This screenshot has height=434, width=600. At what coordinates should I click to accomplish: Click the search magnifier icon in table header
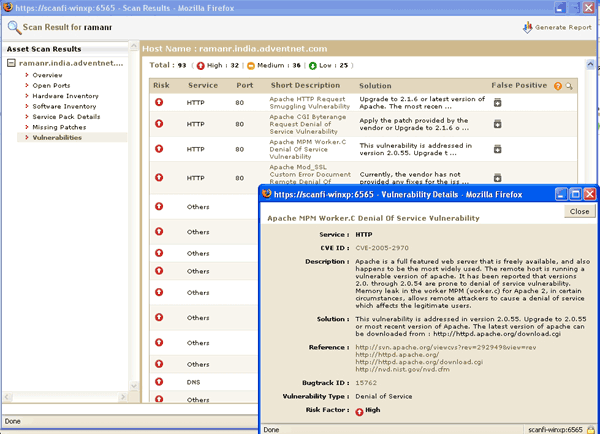[569, 87]
